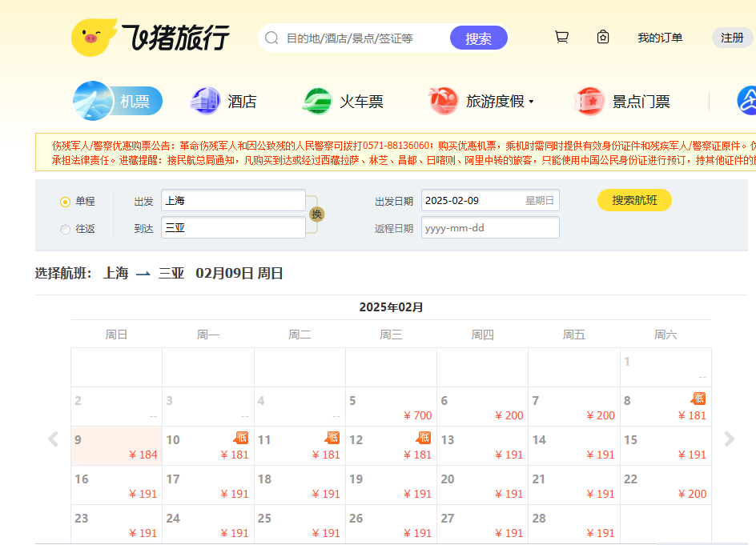
Task: Open 我的订单 in top navigation
Action: (x=660, y=38)
